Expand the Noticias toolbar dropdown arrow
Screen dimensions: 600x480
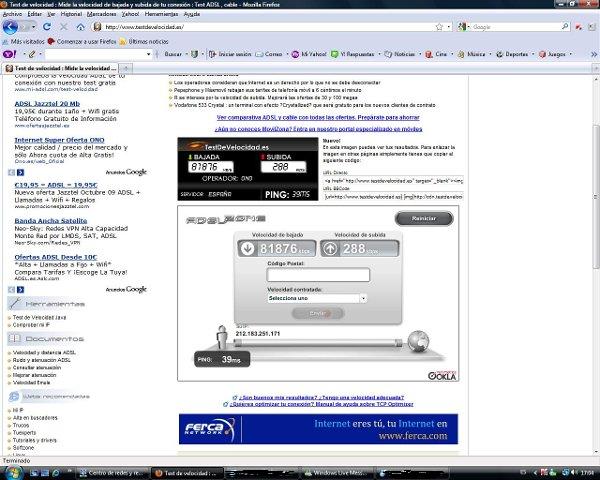(x=420, y=54)
